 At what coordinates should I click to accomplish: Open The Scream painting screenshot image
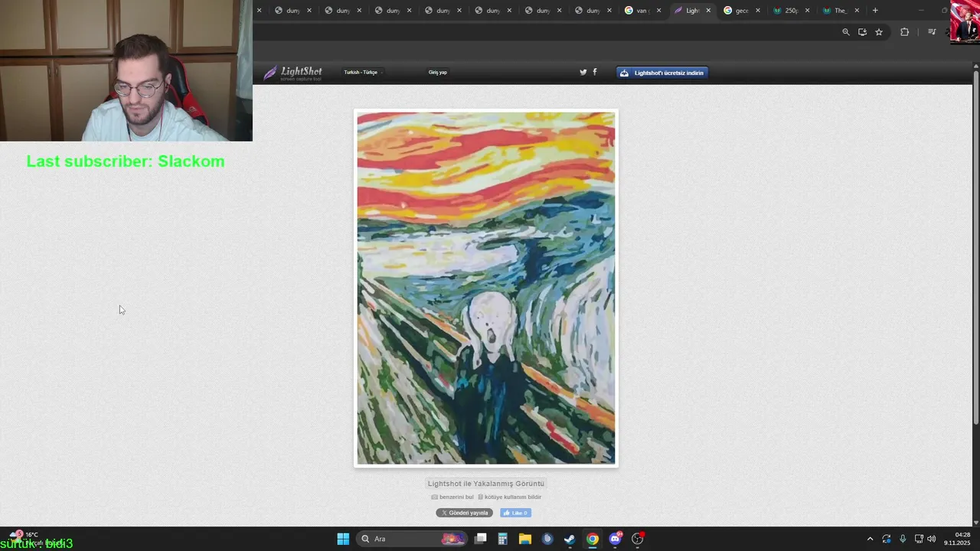coord(486,289)
